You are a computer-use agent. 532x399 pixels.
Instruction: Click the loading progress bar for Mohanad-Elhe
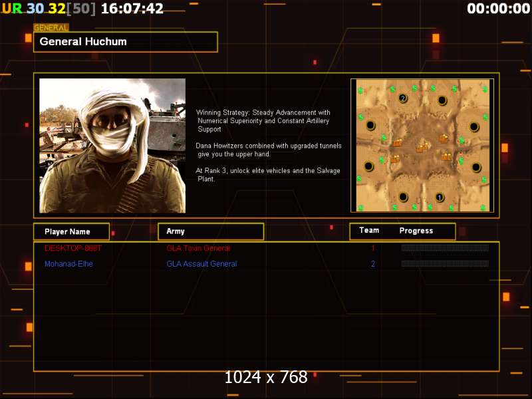445,263
